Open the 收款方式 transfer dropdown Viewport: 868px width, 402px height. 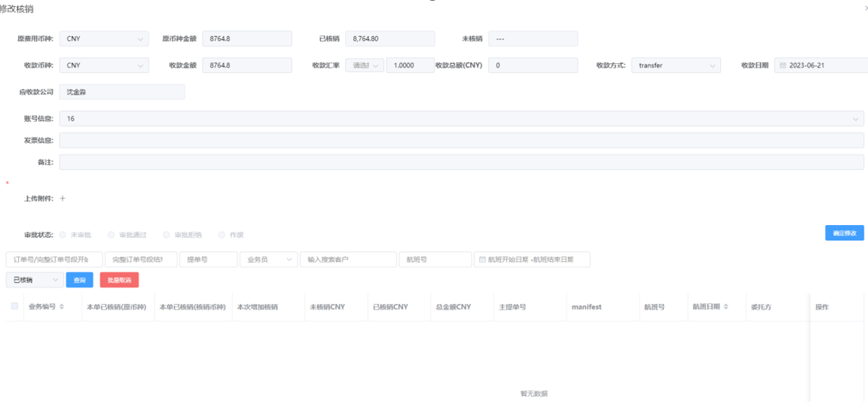676,65
